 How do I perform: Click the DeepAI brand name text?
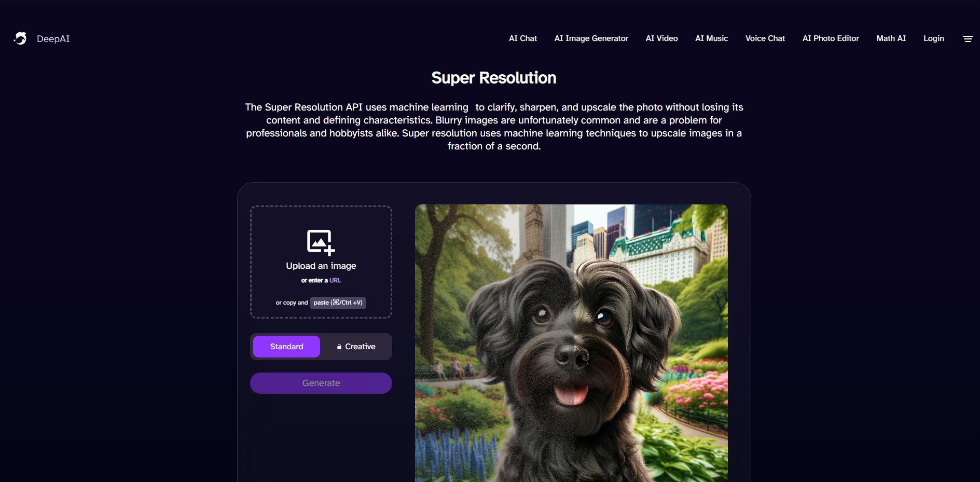pos(53,39)
